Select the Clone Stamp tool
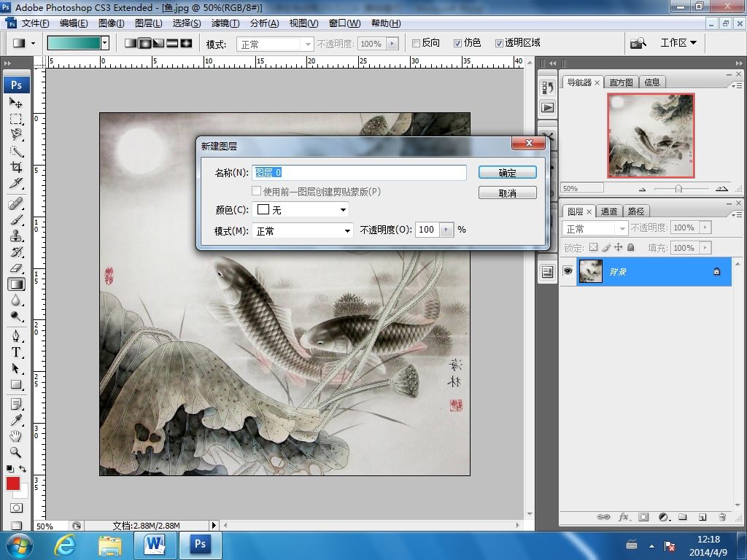 coord(16,236)
